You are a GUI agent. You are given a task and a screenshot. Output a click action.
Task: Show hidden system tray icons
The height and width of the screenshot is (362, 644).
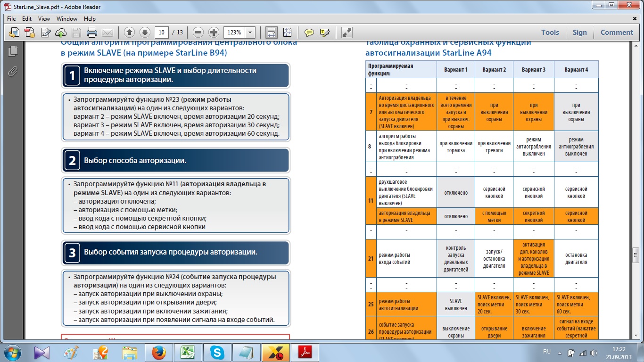coord(559,352)
